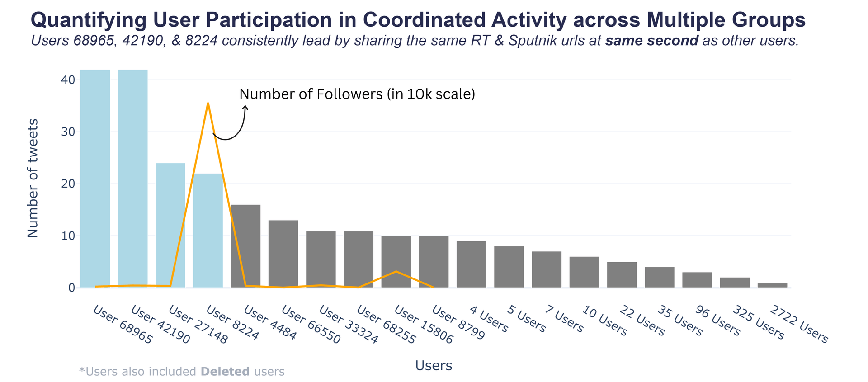Click the 'Users' x-axis title
The width and height of the screenshot is (868, 382).
coord(434,365)
